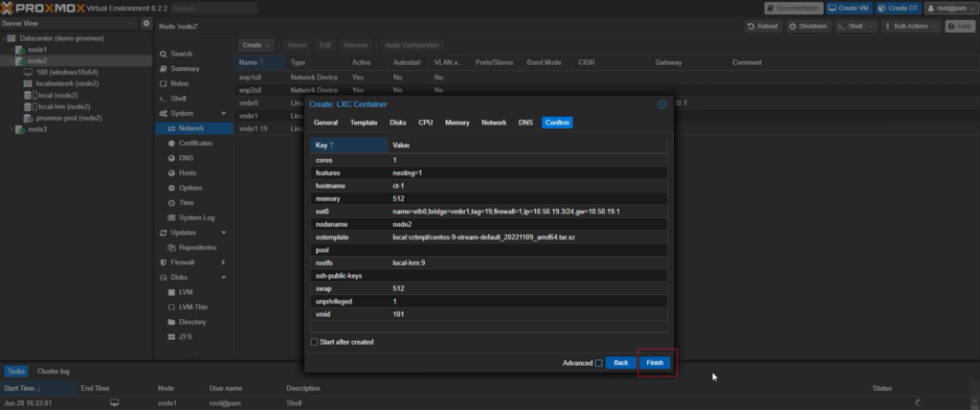Select Datacenter (demo-proxmox) in the tree
Screen dimensions: 980x410
61,38
